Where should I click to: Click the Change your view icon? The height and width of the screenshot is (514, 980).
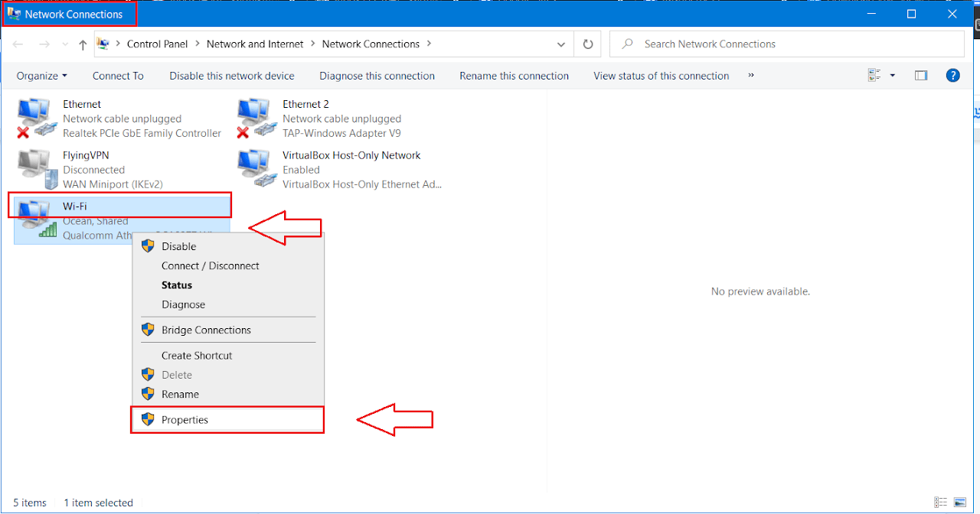(875, 76)
